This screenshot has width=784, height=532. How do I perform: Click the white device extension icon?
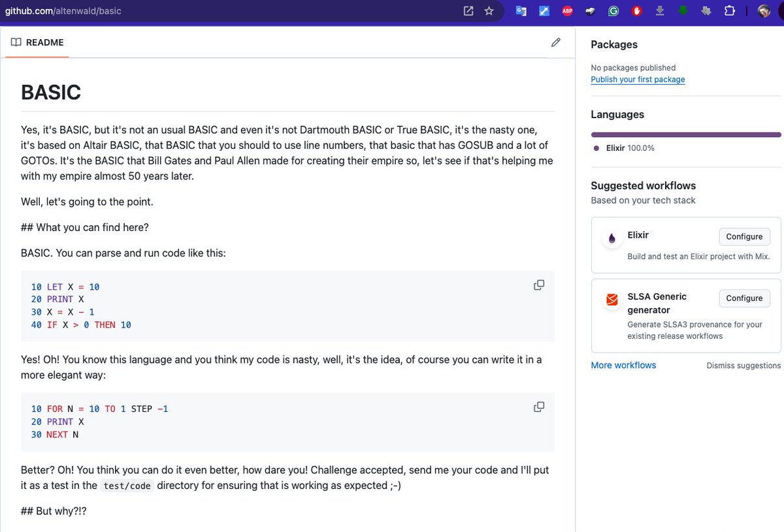click(590, 11)
